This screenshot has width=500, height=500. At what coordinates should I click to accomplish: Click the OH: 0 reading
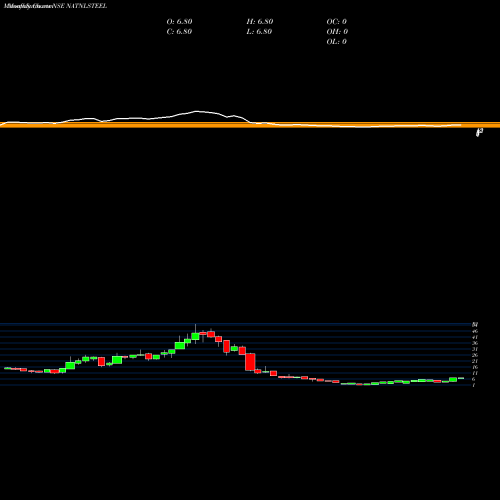pos(337,31)
